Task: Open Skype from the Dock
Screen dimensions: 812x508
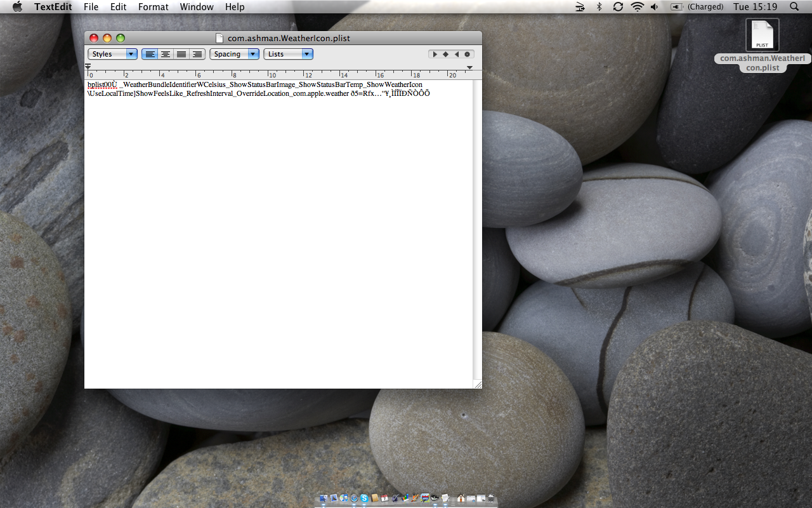Action: point(364,498)
